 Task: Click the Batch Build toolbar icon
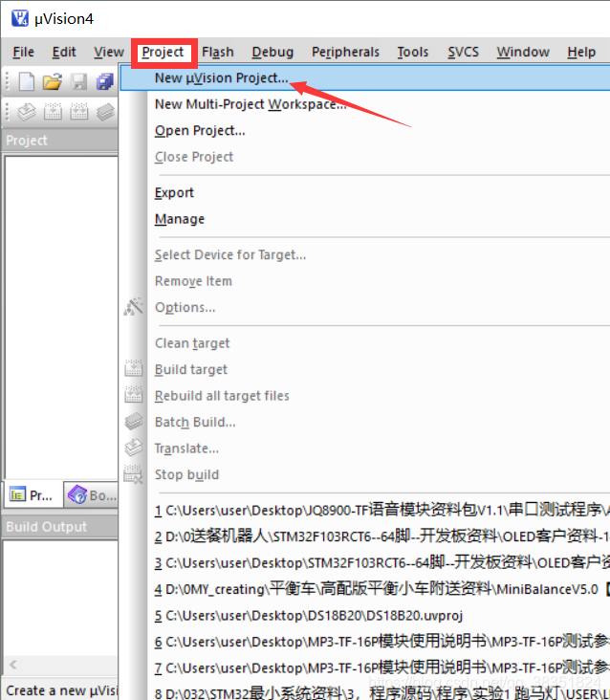coord(105,112)
